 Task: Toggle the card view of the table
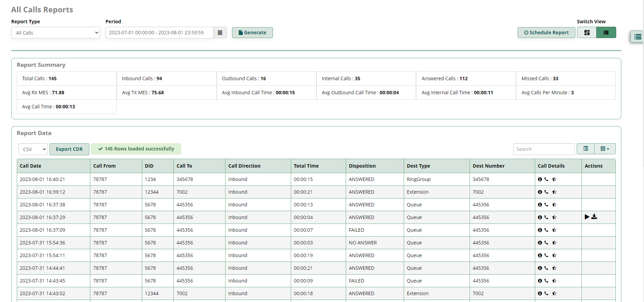tap(586, 149)
